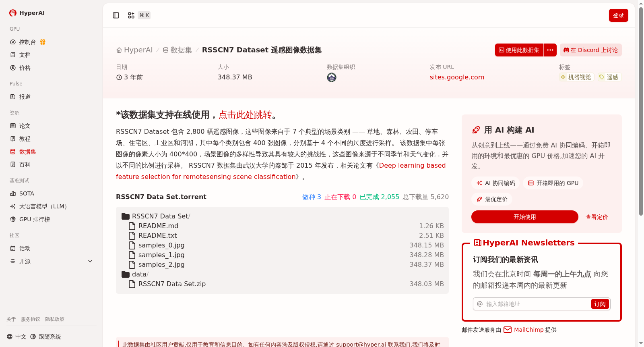Screen dimensions: 644x347
Task: Click the samples_1.jpg file icon
Action: click(132, 255)
